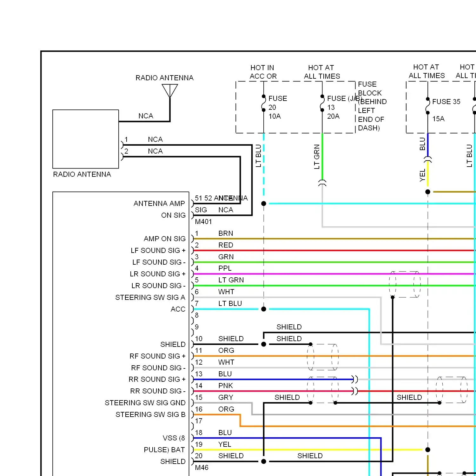
Task: Click the RED wire color on pin 2
Action: pos(226,245)
